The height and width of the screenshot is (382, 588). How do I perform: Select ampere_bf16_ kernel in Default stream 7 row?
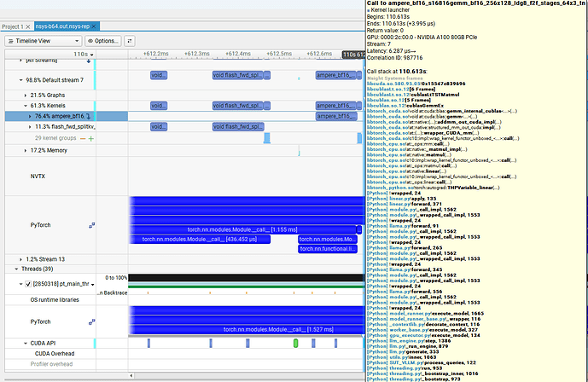pos(335,75)
